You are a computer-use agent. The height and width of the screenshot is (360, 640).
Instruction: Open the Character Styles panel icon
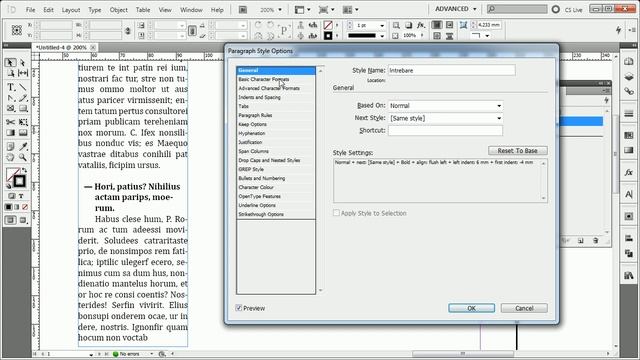click(x=629, y=194)
